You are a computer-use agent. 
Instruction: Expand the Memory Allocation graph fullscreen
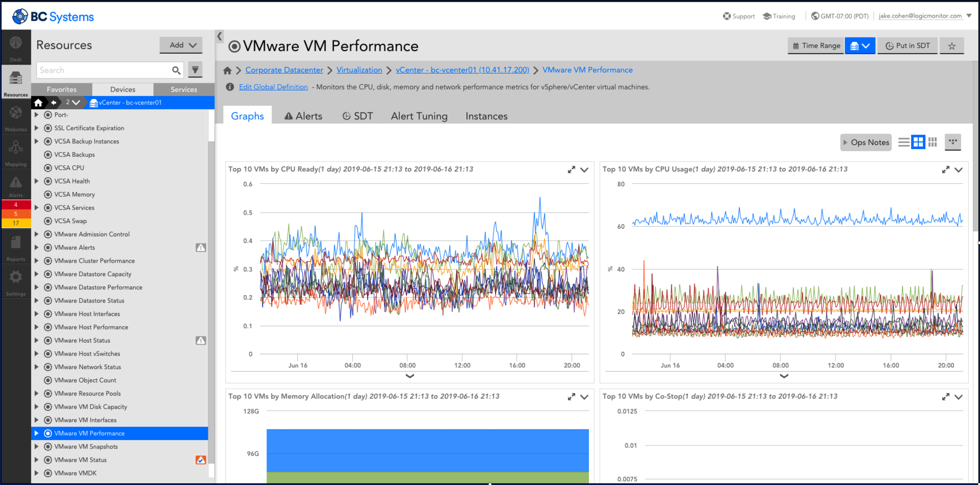click(x=571, y=397)
